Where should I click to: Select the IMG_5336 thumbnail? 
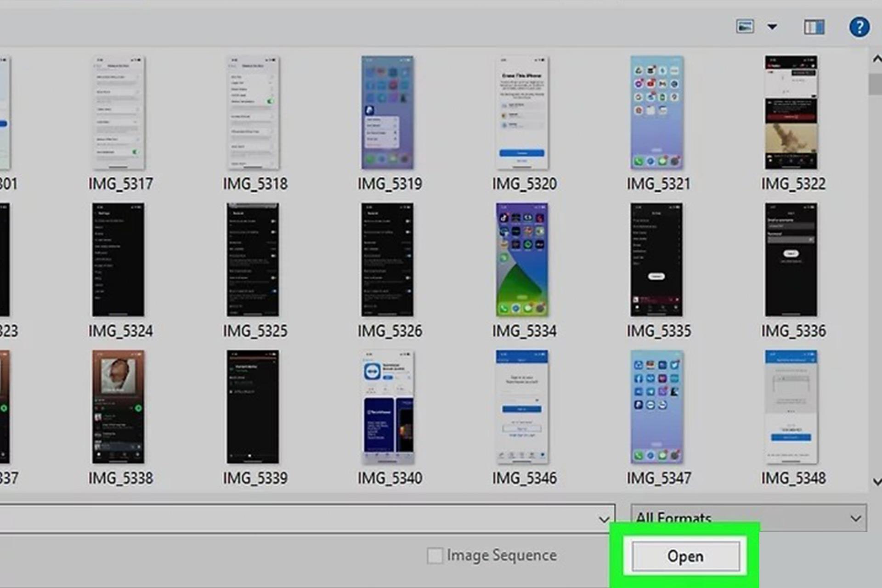click(x=792, y=260)
